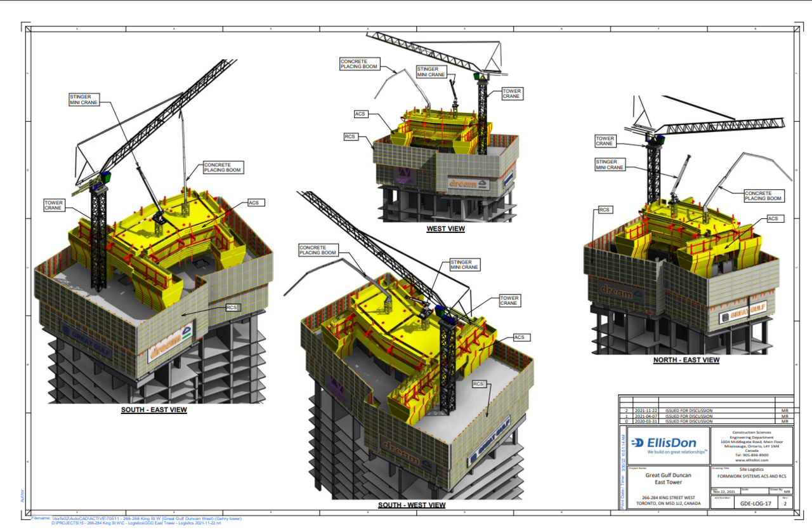
Task: Click the GDE-LOG-17 drawing number
Action: (755, 503)
